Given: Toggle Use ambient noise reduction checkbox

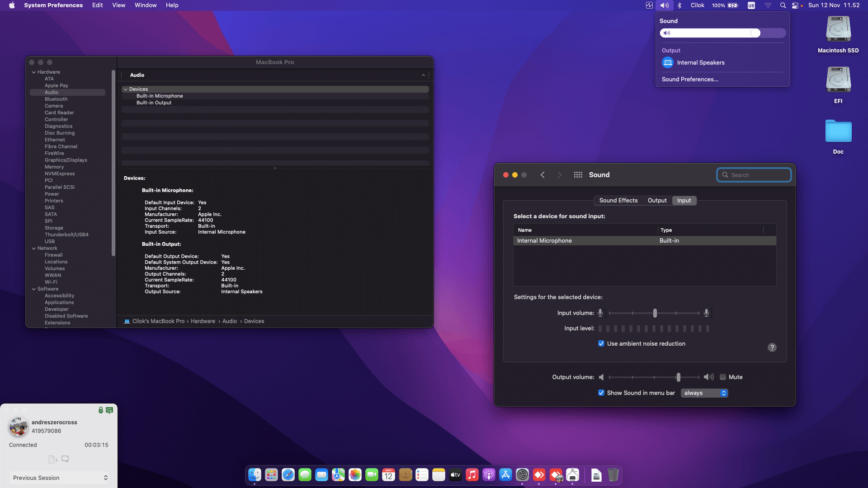Looking at the screenshot, I should point(601,343).
